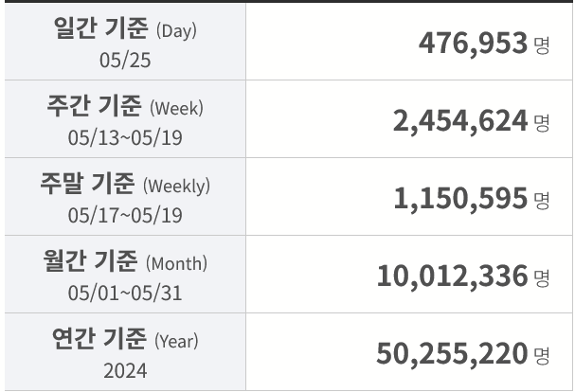Click the 명 unit beside 1,150,595
The image size is (575, 392).
pyautogui.click(x=542, y=201)
